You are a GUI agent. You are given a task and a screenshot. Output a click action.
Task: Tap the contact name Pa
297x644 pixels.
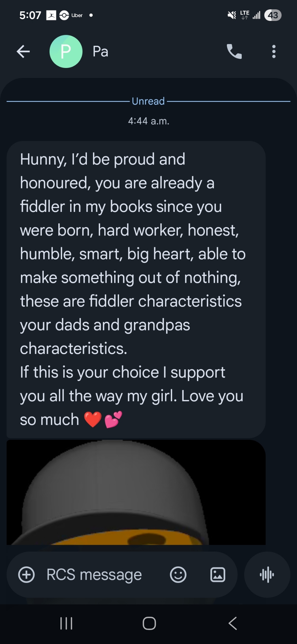[100, 52]
